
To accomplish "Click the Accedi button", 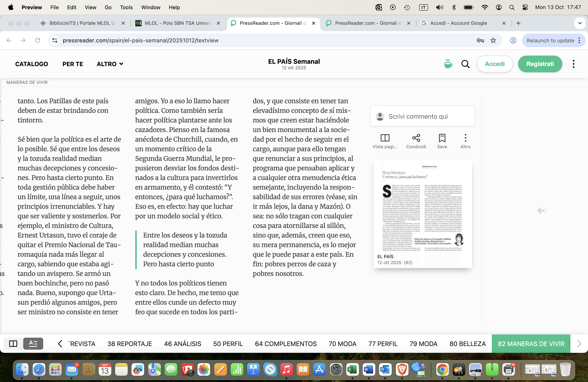I will coord(495,64).
